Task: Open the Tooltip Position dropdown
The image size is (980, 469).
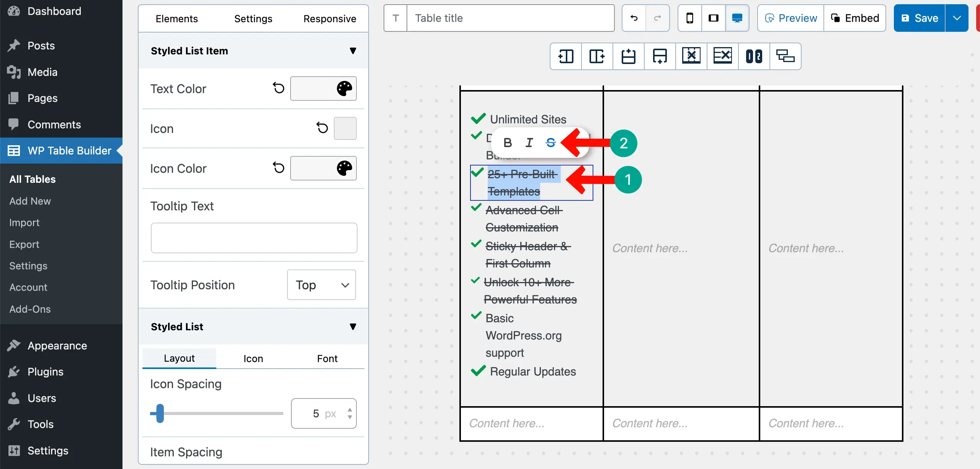Action: click(322, 285)
